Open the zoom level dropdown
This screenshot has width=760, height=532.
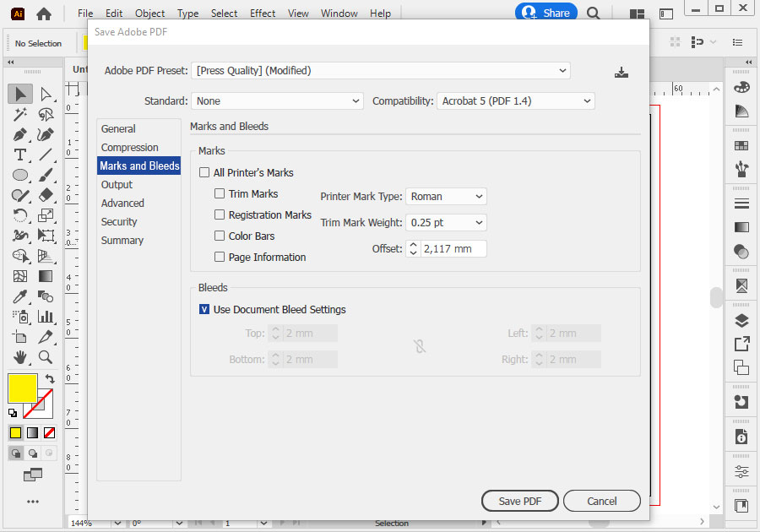(x=117, y=524)
